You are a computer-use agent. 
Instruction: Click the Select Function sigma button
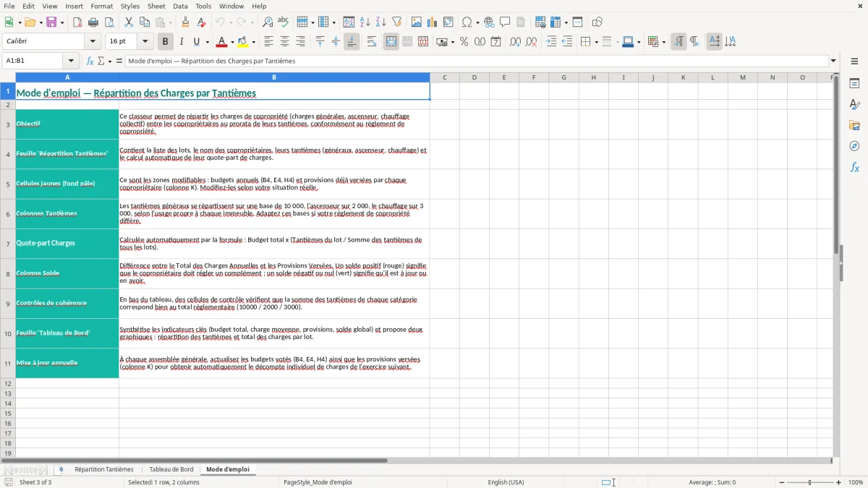click(x=101, y=61)
